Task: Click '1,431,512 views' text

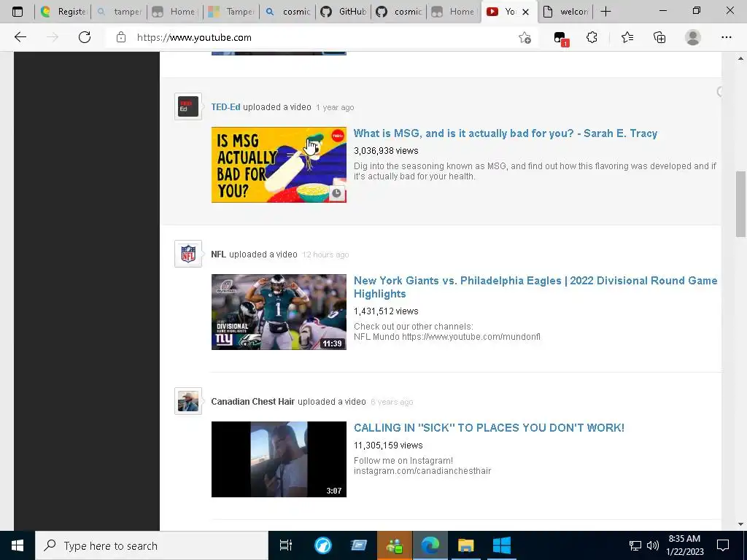Action: pos(386,311)
